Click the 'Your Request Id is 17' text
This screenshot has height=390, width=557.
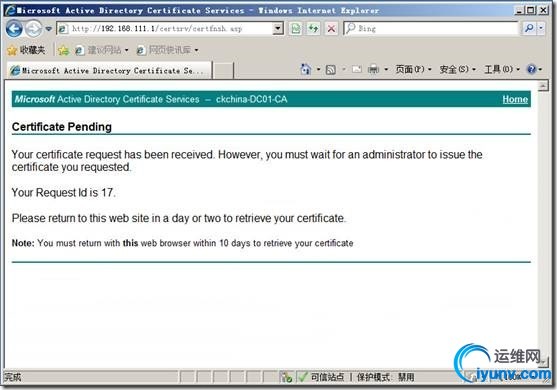pos(64,193)
